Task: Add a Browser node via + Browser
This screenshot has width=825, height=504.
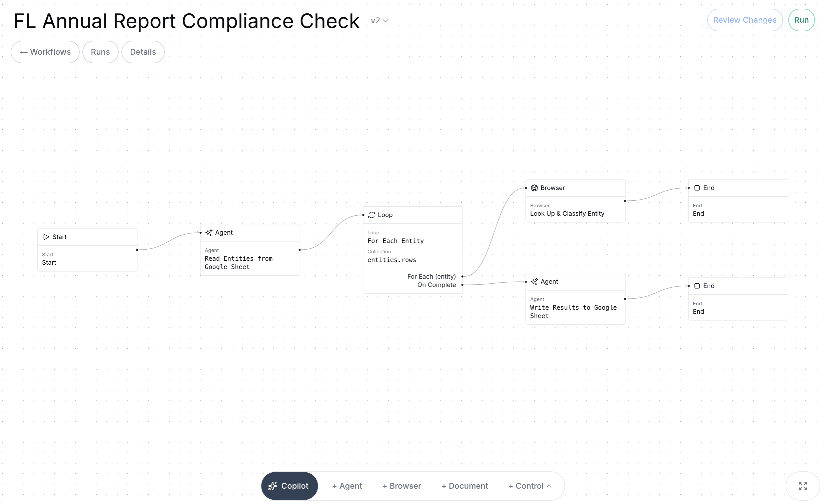Action: coord(401,486)
